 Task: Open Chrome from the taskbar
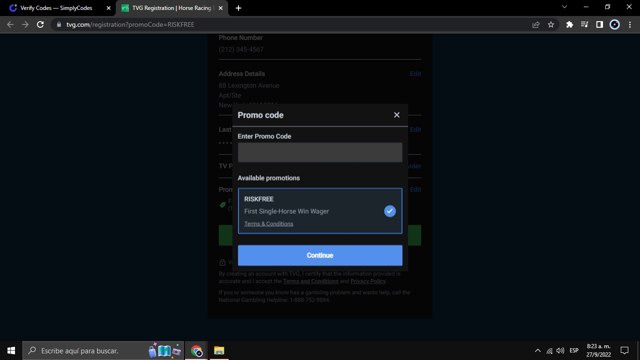(x=196, y=351)
